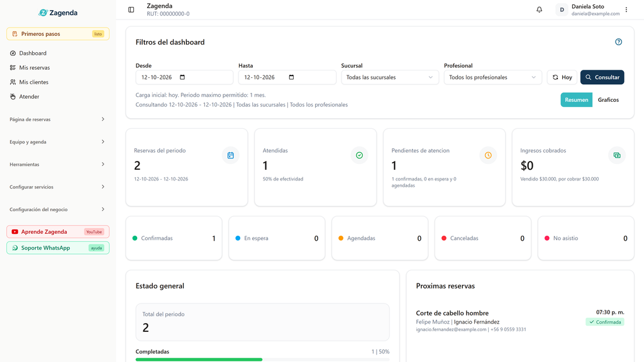Click the 'Proximas reservas' heading
Image resolution: width=644 pixels, height=362 pixels.
(x=445, y=286)
